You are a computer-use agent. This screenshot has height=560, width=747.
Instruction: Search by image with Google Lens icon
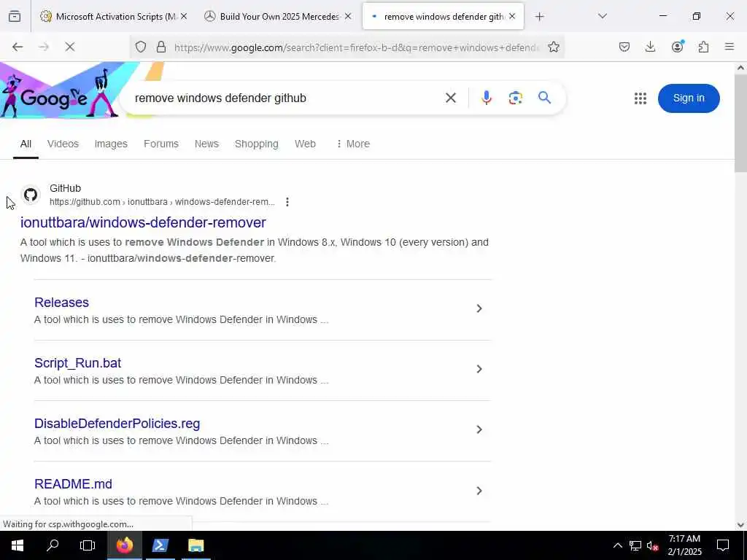[x=516, y=98]
